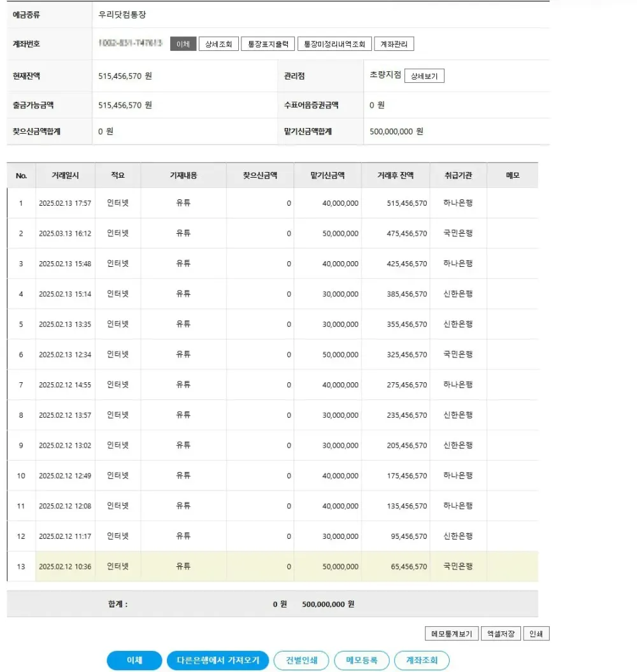Click 다른은행에서 가져오기

(x=218, y=661)
